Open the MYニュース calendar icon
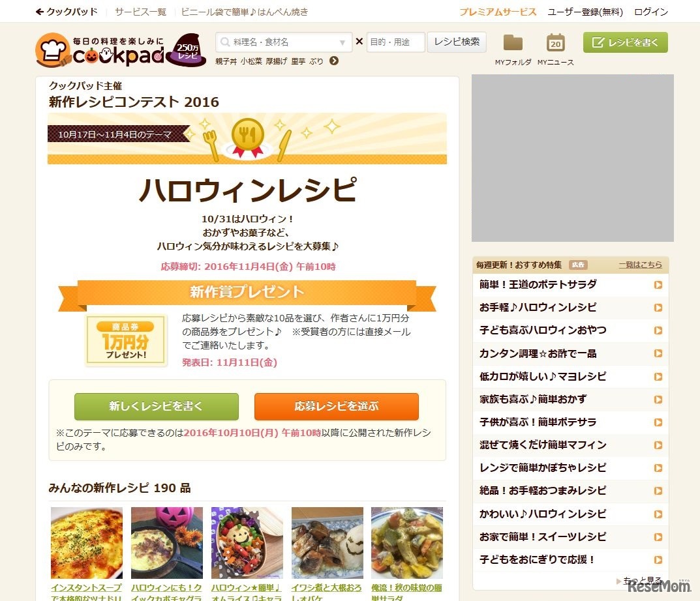 (x=555, y=43)
